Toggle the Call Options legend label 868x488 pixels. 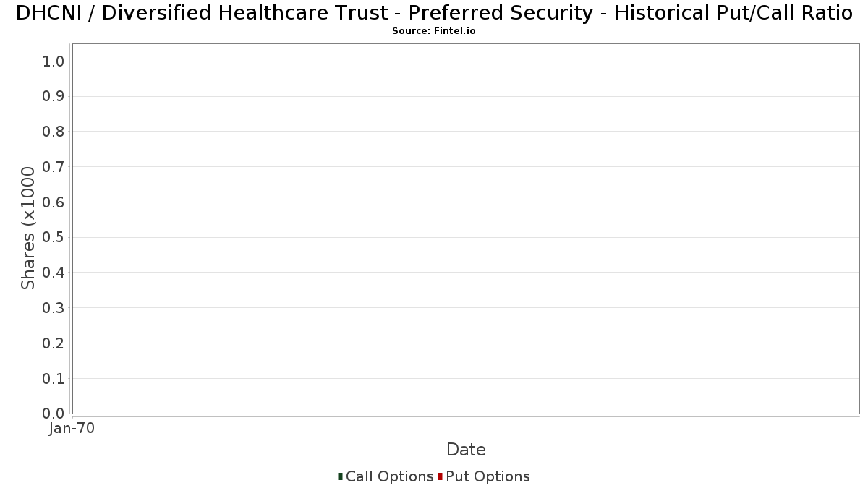(390, 476)
